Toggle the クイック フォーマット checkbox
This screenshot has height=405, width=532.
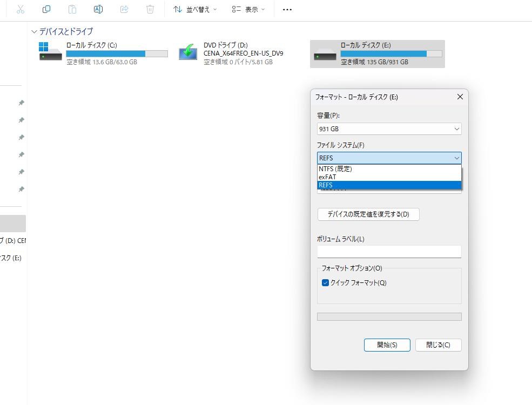326,283
